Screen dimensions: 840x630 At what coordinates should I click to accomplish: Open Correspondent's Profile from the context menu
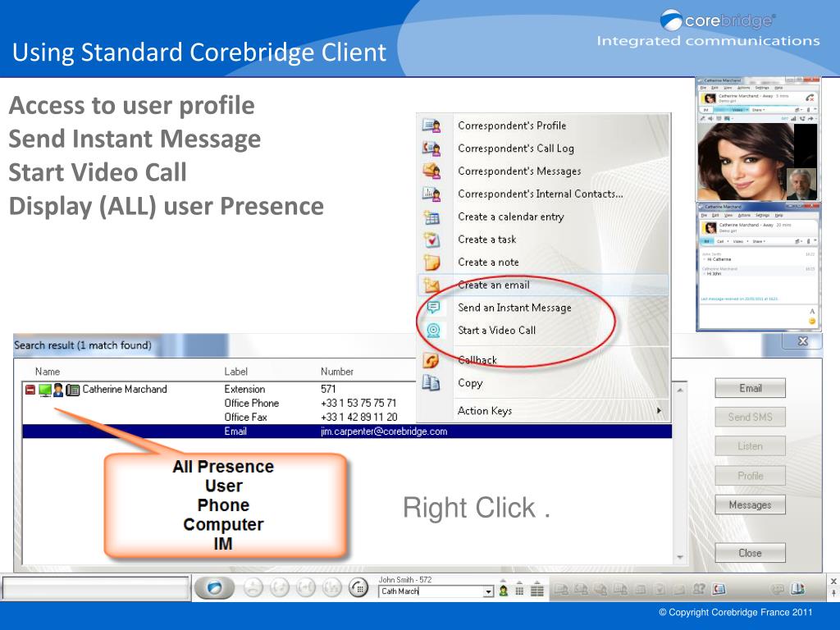pyautogui.click(x=543, y=126)
